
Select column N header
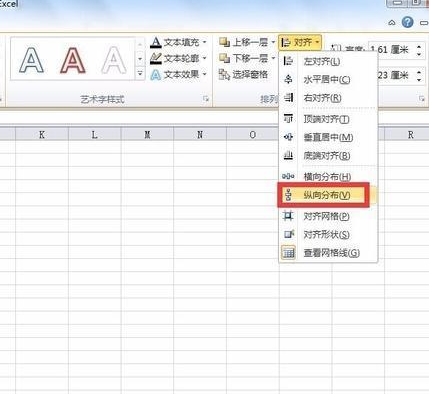200,134
